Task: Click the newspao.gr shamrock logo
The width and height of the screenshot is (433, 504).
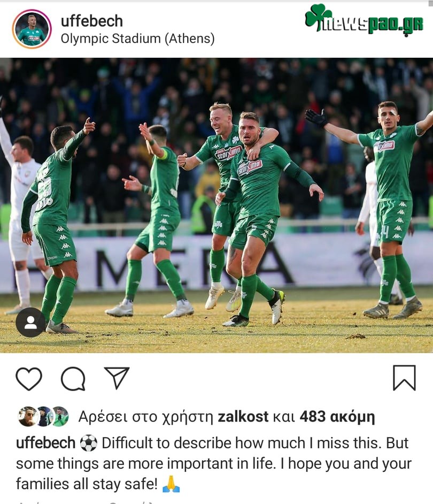Action: pyautogui.click(x=364, y=19)
